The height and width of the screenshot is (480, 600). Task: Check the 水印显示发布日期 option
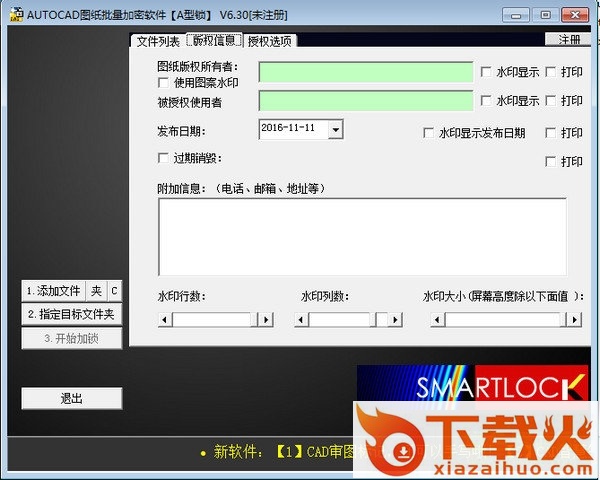(429, 133)
